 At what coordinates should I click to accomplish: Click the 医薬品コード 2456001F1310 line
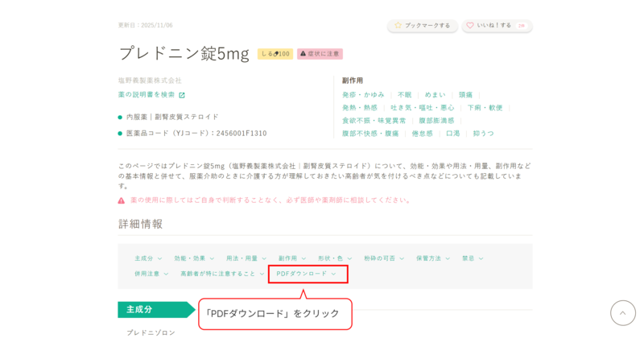(x=196, y=133)
